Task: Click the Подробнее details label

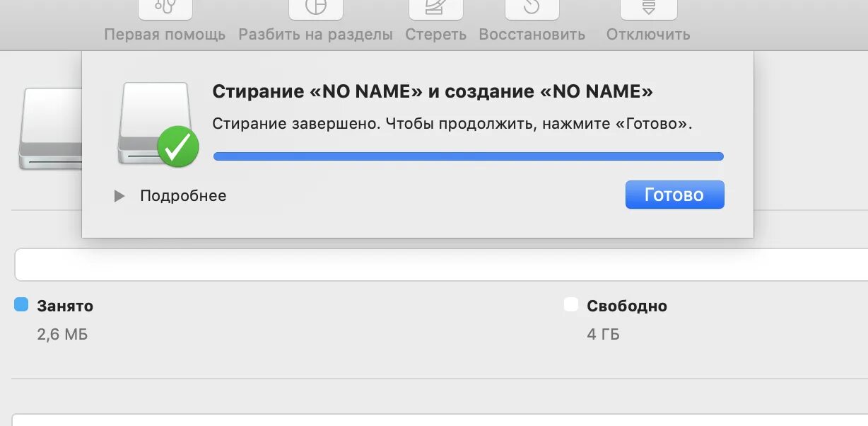Action: click(x=183, y=196)
